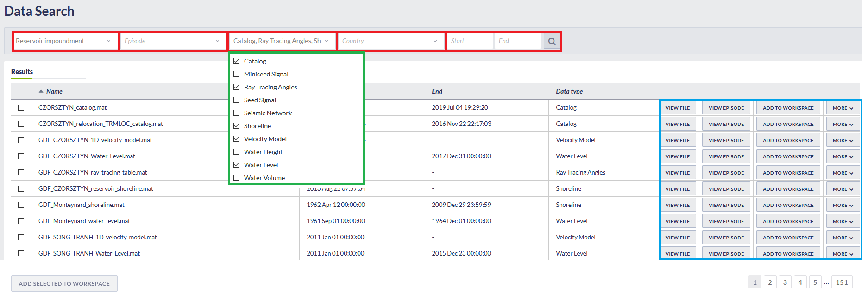
Task: Uncheck the Catalog data type option
Action: (x=237, y=61)
